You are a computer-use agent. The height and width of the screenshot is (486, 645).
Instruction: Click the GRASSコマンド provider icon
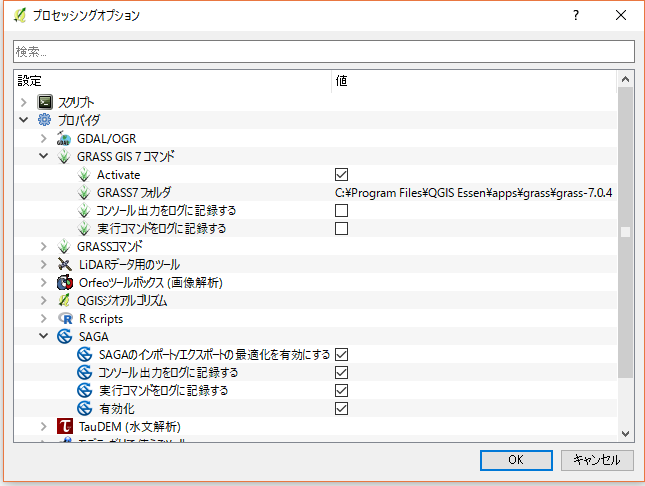(x=64, y=246)
